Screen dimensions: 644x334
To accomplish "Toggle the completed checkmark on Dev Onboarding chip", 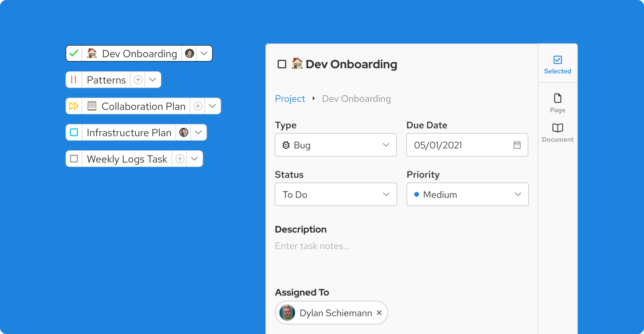I will (x=74, y=53).
